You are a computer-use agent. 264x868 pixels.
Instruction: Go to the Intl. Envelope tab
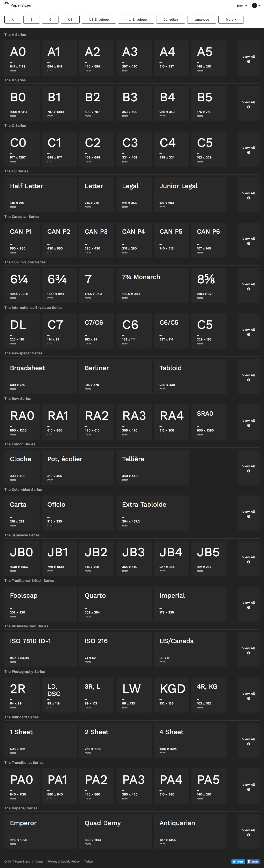[x=136, y=20]
